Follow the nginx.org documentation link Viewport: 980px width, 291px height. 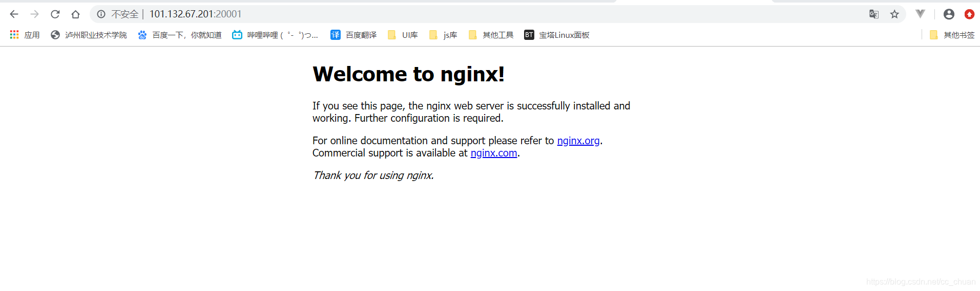[x=578, y=141]
